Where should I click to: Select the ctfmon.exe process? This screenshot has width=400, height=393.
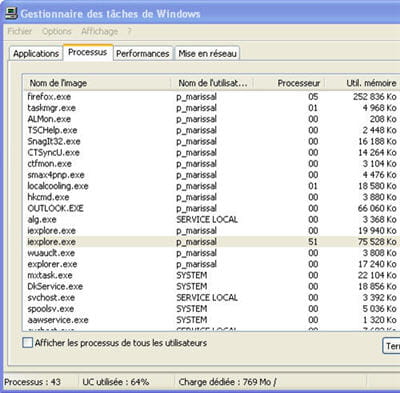tap(211, 164)
